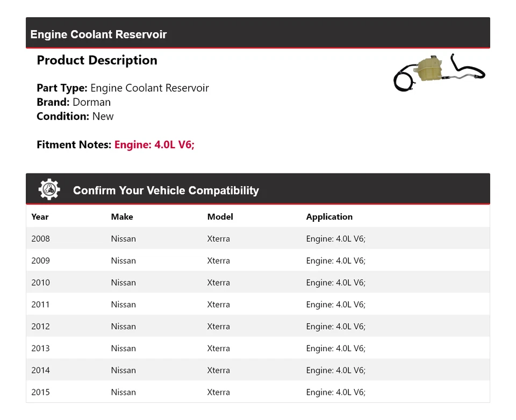Click the Confirm Your Vehicle Compatibility title

[166, 191]
